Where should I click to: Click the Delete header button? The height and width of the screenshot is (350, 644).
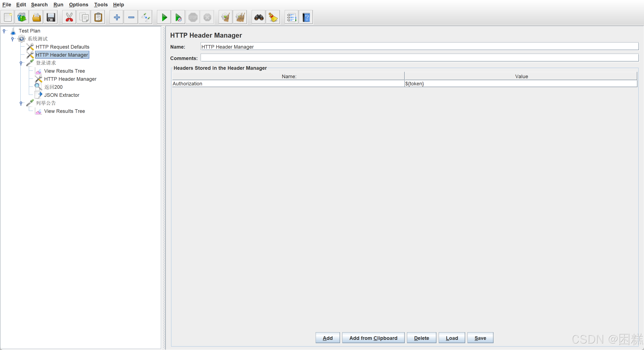point(421,338)
